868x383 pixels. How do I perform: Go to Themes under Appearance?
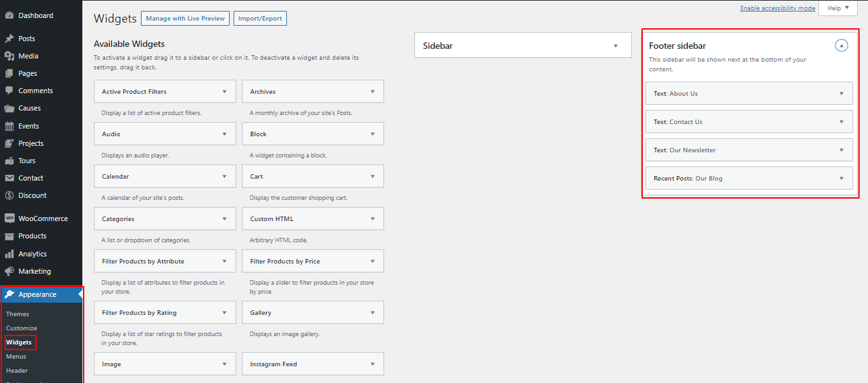[x=17, y=314]
